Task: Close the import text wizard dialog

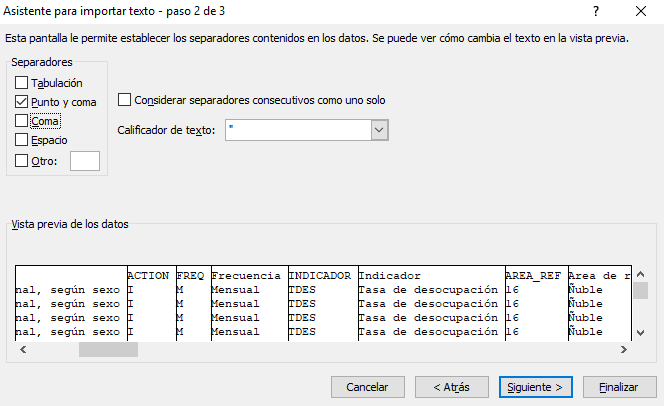Action: (641, 11)
